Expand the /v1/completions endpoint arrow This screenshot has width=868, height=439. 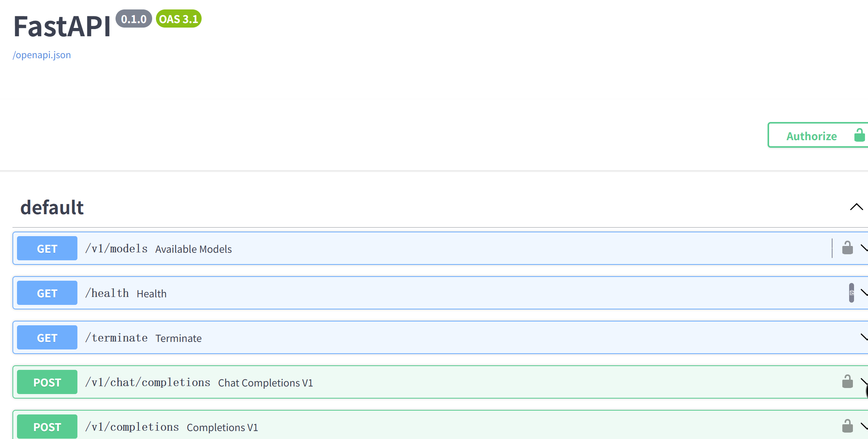click(x=864, y=426)
